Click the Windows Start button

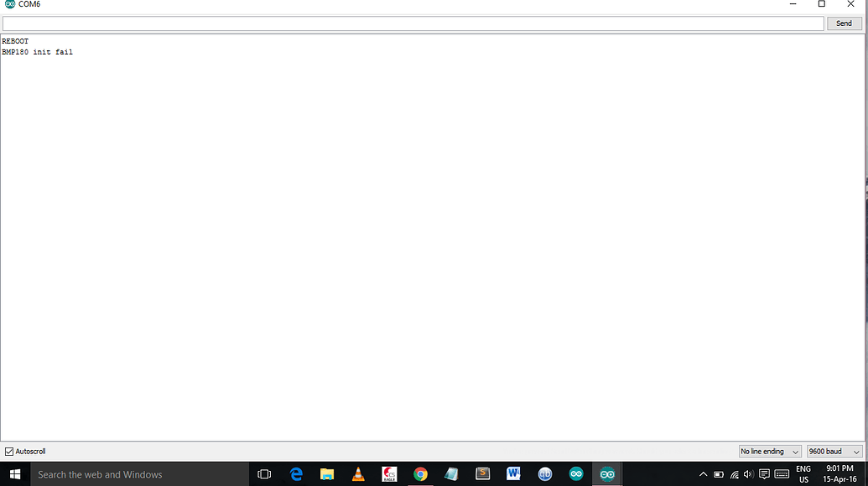(x=15, y=473)
